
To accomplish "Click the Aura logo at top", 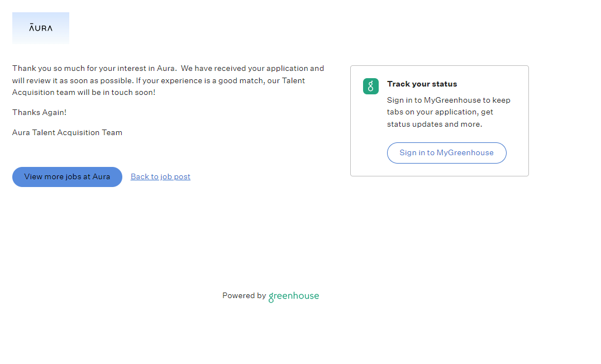I will coord(41,28).
